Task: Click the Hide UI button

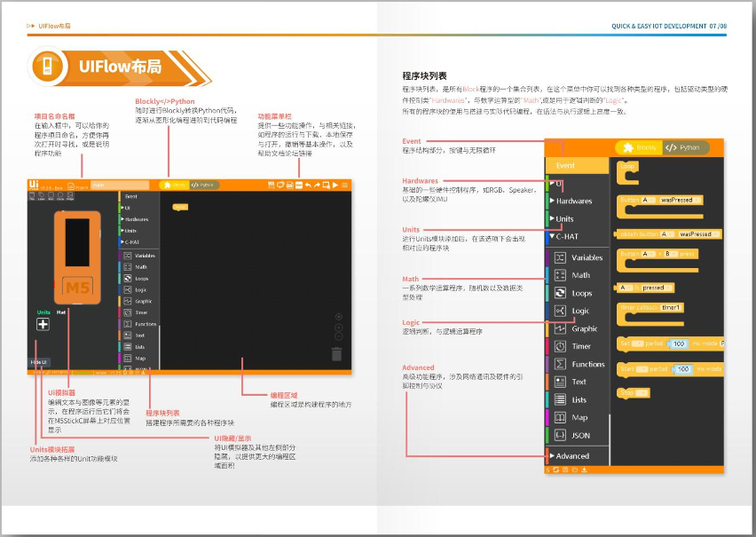Action: coord(39,362)
